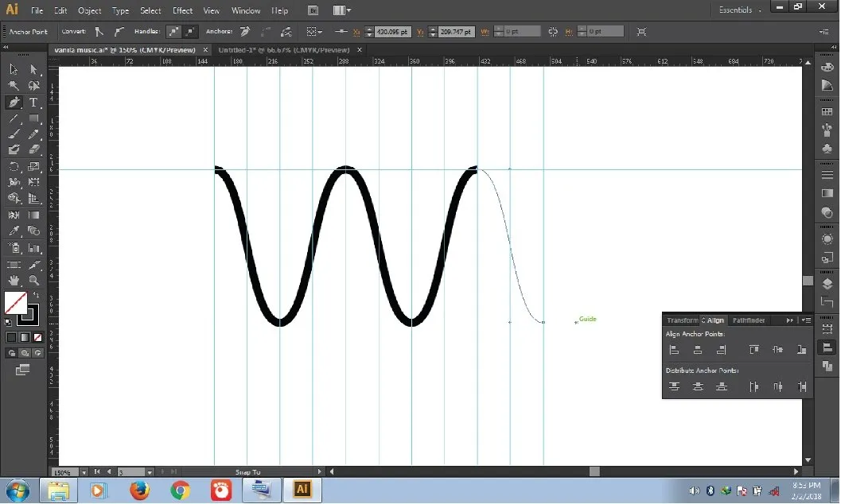
Task: Set fill mode to Gradient
Action: coord(25,337)
